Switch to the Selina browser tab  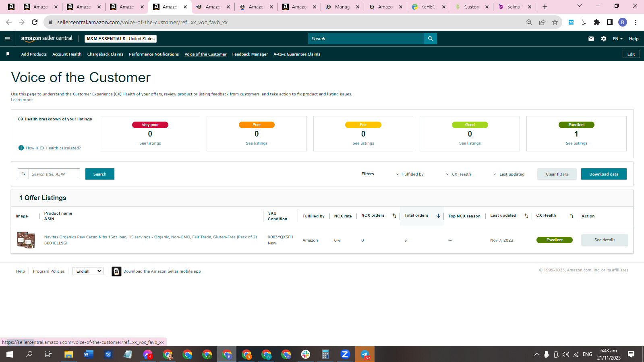[514, 7]
